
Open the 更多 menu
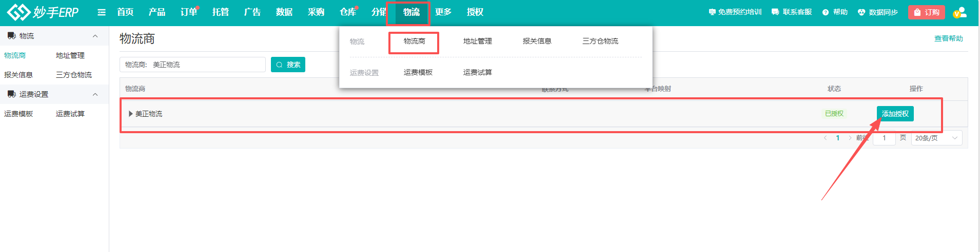point(443,12)
